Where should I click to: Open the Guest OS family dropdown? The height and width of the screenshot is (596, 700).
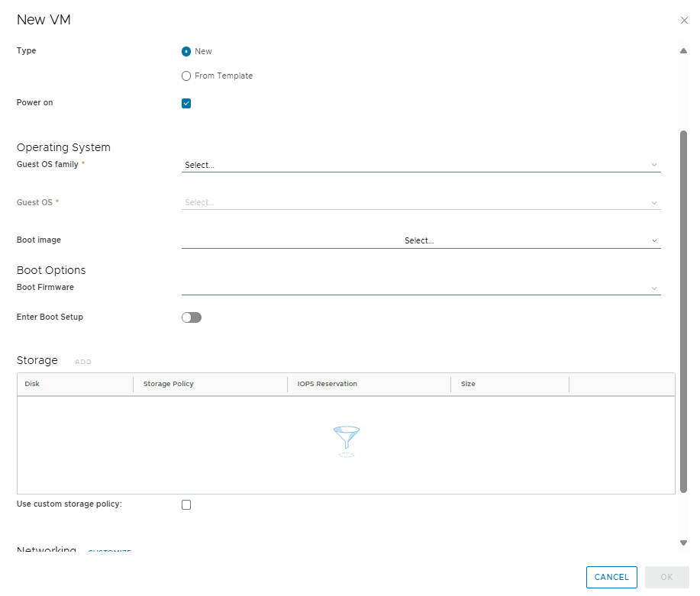pos(421,165)
